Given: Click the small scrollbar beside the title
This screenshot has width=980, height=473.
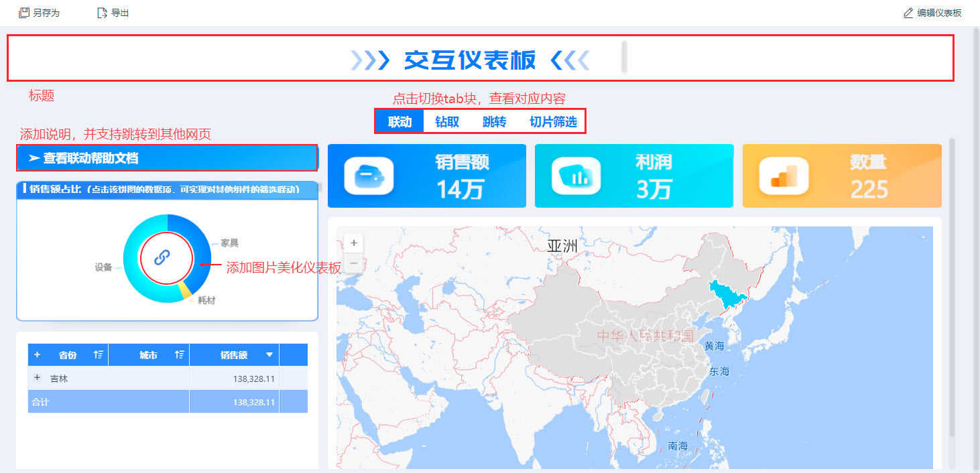Looking at the screenshot, I should [624, 56].
